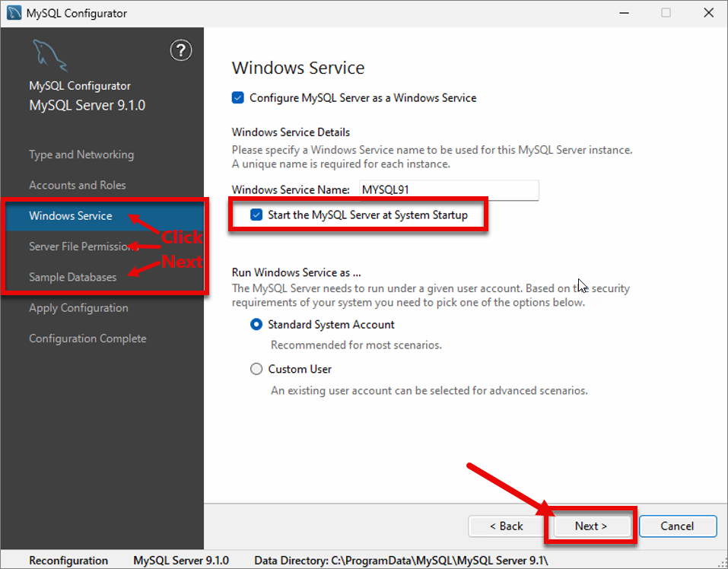Click the existing user account description text
Image resolution: width=728 pixels, height=569 pixels.
[429, 390]
